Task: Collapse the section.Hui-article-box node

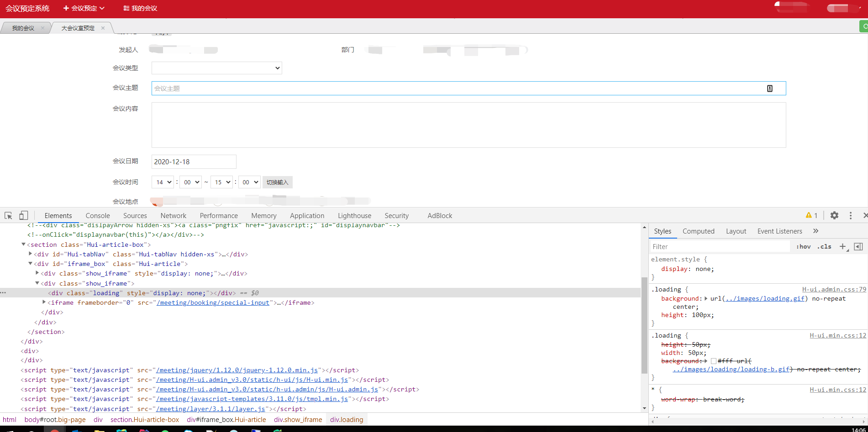Action: pos(23,244)
